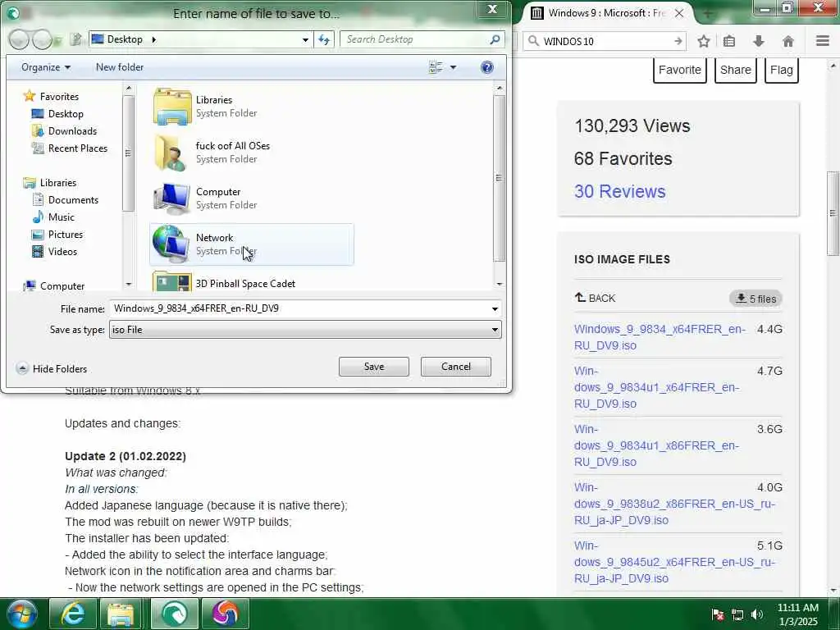Open bookmarks list icon in browser toolbar

tap(729, 41)
